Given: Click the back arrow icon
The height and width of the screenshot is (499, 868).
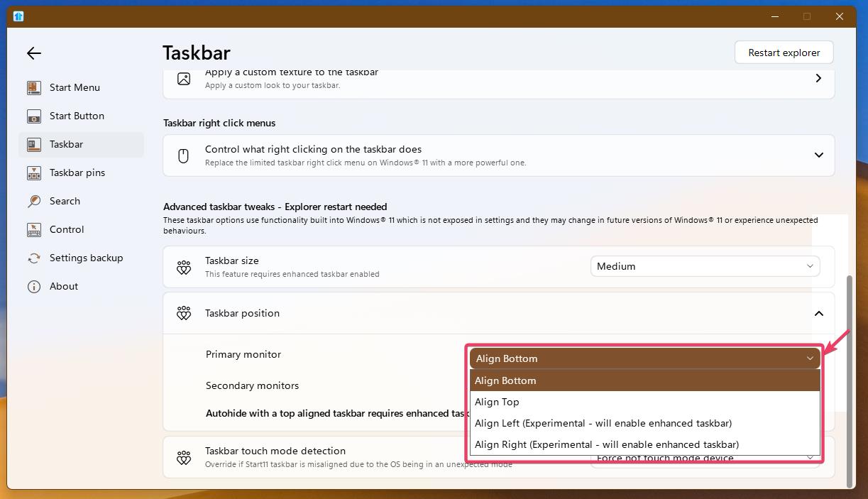Looking at the screenshot, I should pos(33,53).
